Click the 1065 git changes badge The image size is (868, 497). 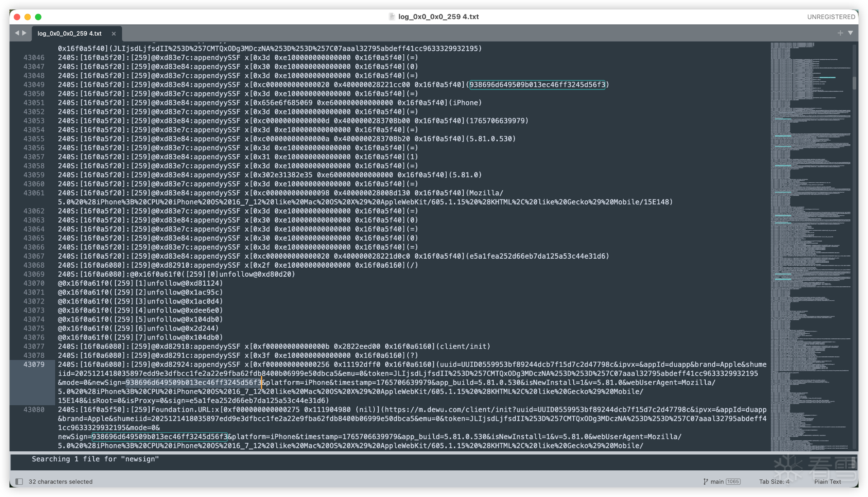pos(733,482)
